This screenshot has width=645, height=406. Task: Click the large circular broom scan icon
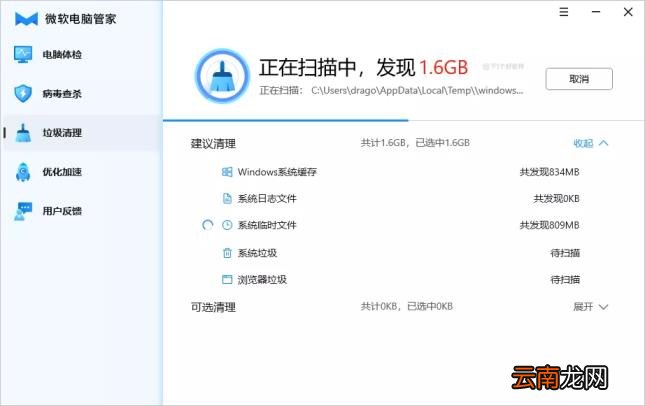click(x=222, y=76)
